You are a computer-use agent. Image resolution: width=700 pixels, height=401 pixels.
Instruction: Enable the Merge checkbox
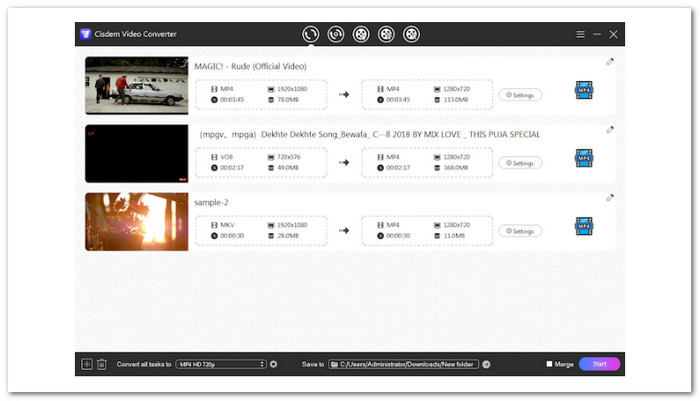tap(549, 364)
